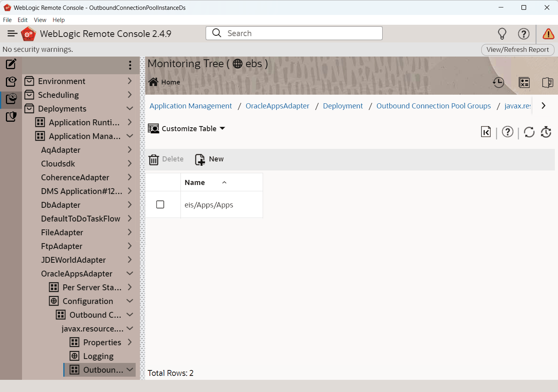Viewport: 558px width, 392px height.
Task: Reload the table with refresh icon
Action: (x=529, y=132)
